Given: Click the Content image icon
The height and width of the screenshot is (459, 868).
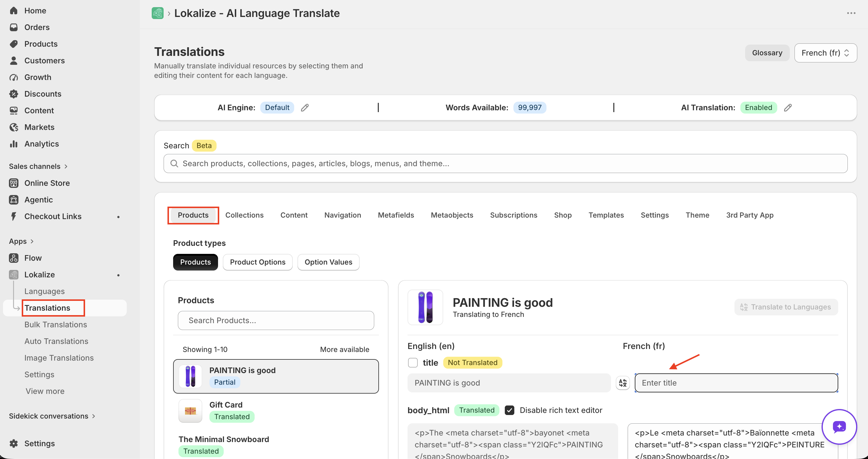Looking at the screenshot, I should tap(14, 111).
